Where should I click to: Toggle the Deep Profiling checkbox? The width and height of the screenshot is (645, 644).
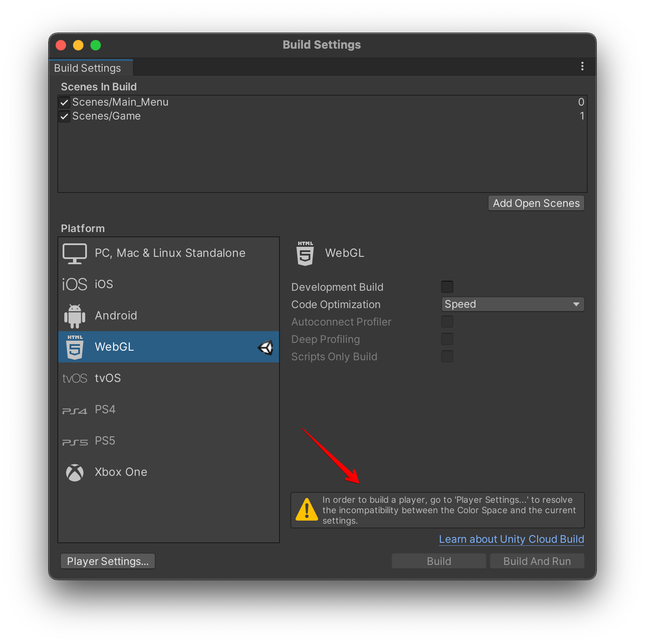coord(447,339)
